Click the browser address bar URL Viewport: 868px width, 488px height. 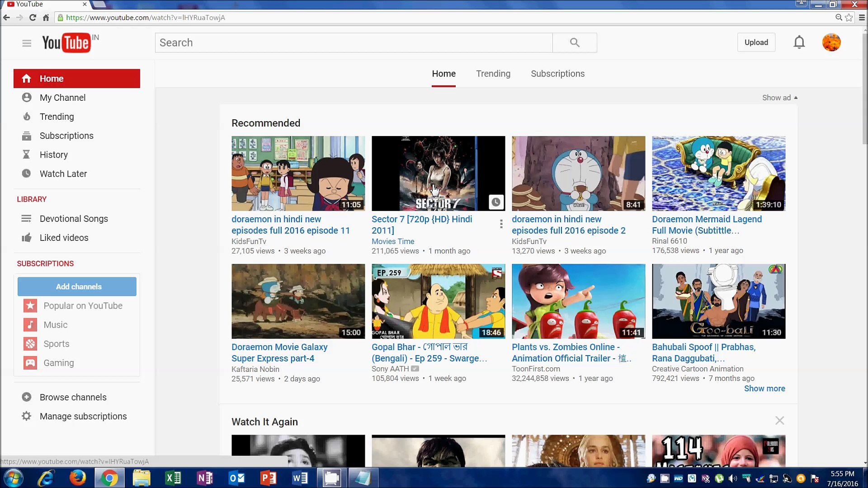click(x=145, y=18)
